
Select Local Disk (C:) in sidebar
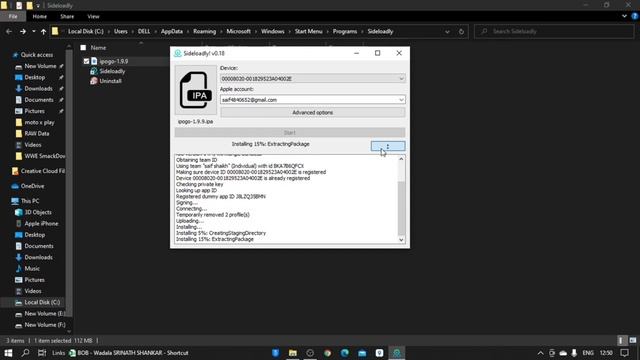42,302
